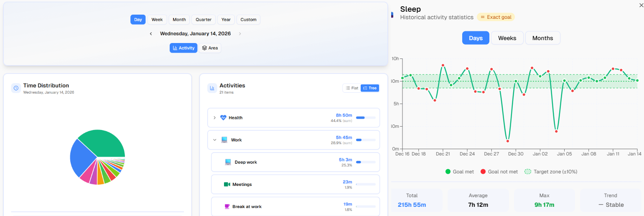Click the Deep work computer icon
Screen dimensions: 644x216
[x=228, y=162]
